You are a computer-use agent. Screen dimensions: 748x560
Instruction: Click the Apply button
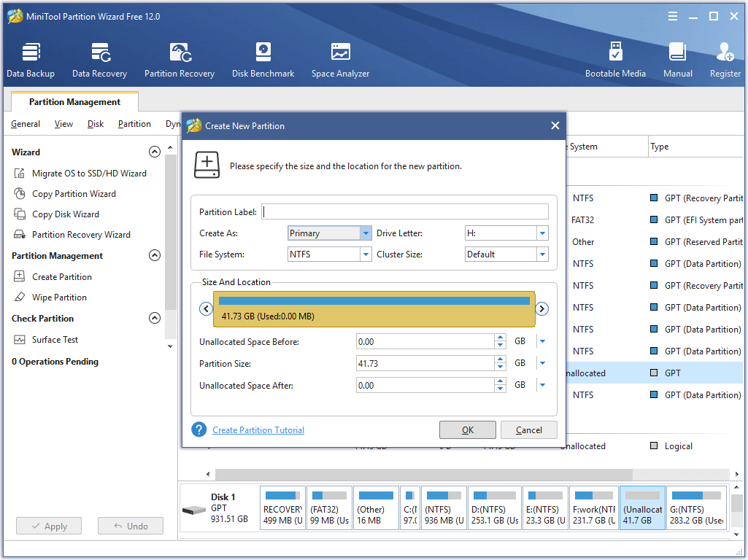click(49, 526)
